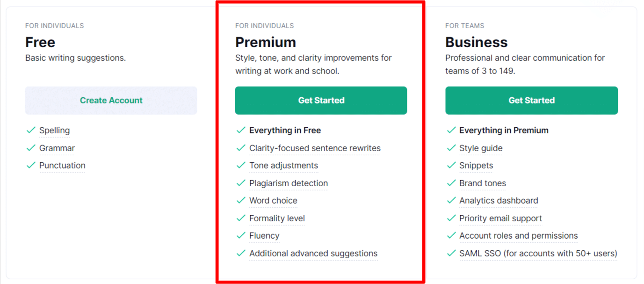The height and width of the screenshot is (284, 644).
Task: Click the Priority email support link
Action: coord(500,218)
